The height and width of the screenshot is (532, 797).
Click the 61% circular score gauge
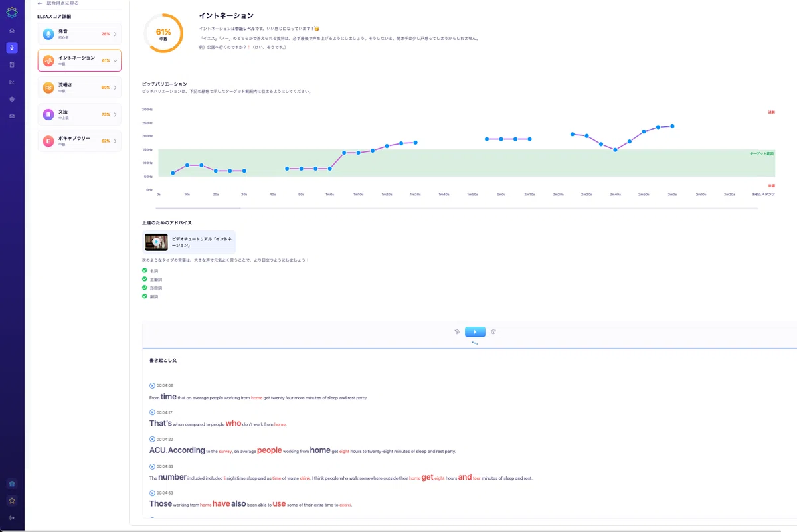pos(163,33)
